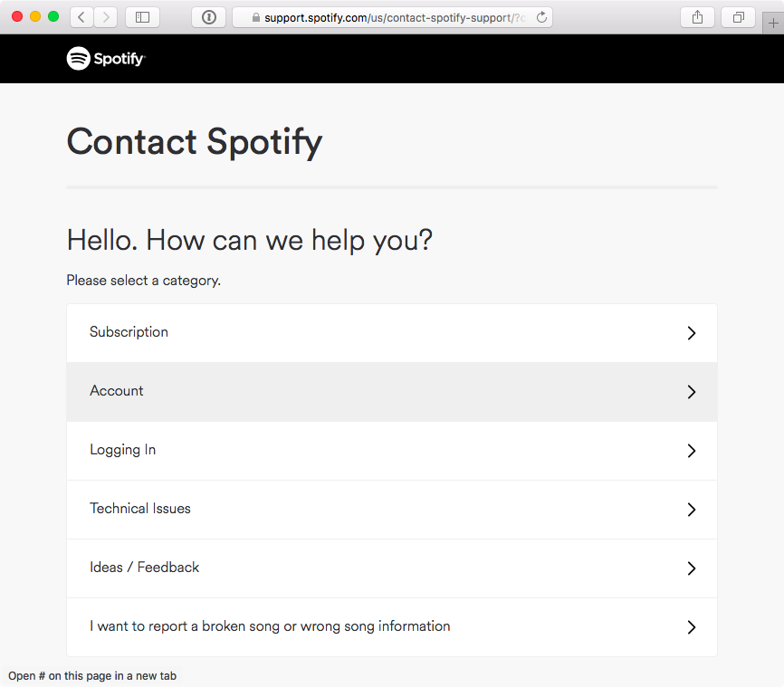
Task: Select report a broken song option
Action: pos(392,627)
